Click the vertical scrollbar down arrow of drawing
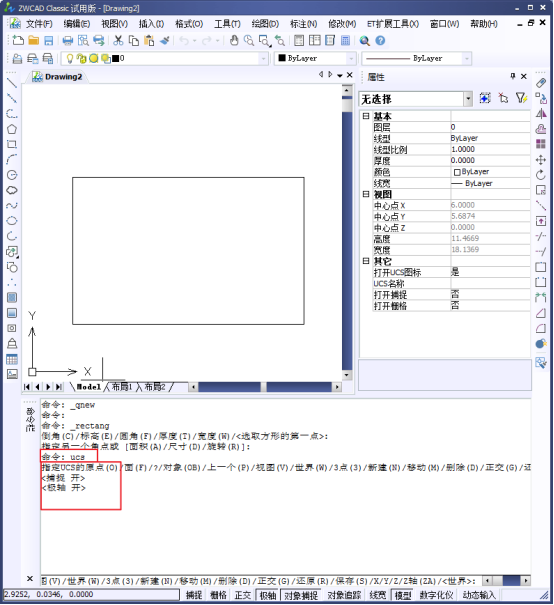The height and width of the screenshot is (605, 554). pos(346,375)
